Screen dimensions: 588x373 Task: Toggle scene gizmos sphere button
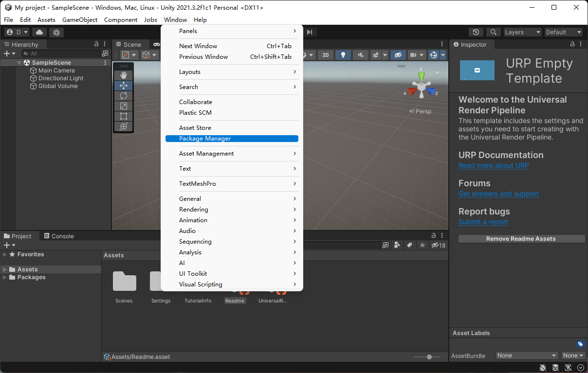tap(434, 55)
